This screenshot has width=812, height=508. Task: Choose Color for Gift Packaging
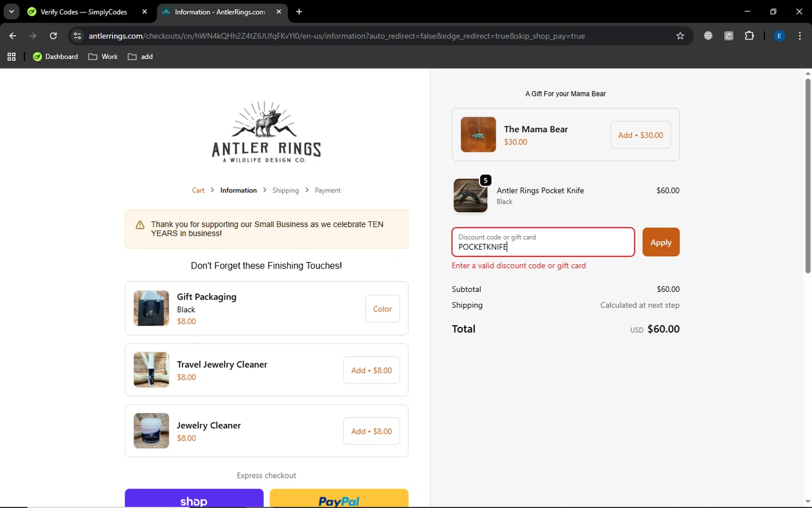(x=382, y=309)
